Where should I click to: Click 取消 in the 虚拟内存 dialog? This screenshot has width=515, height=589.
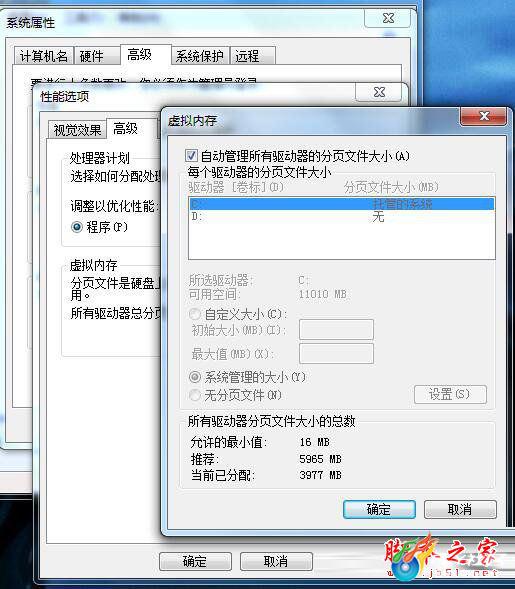pyautogui.click(x=460, y=509)
